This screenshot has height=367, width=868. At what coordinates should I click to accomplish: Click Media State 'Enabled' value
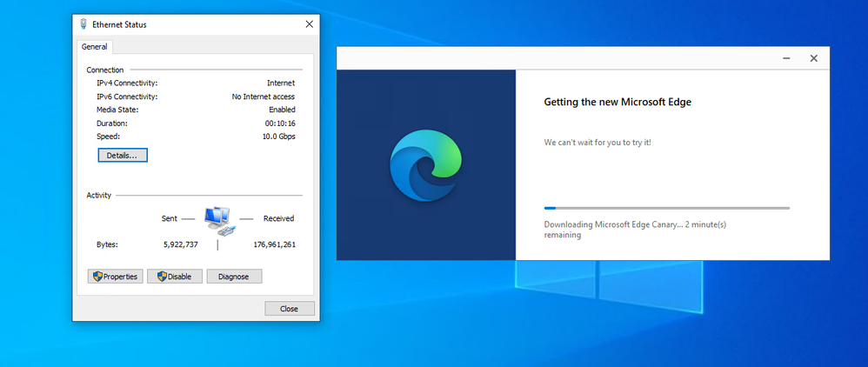(x=283, y=110)
